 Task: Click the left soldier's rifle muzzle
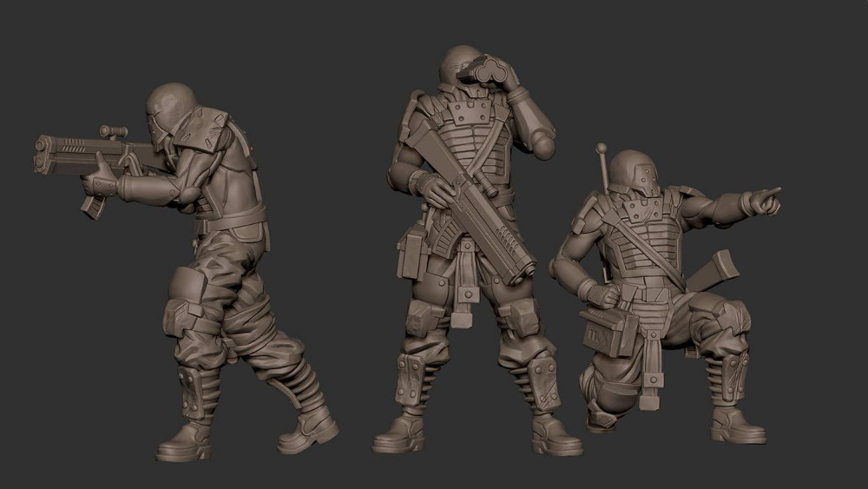40,153
